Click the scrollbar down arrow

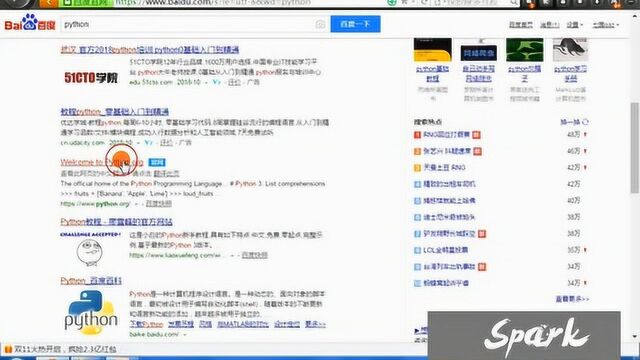point(635,337)
